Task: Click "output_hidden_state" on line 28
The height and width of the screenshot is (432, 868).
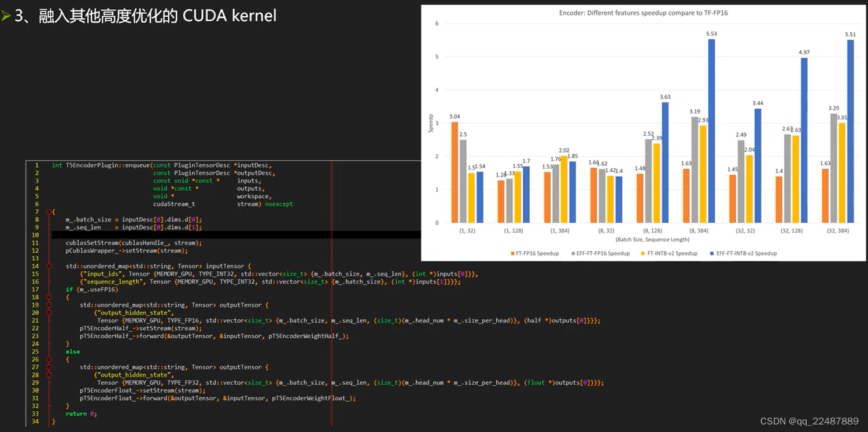Action: click(x=135, y=375)
